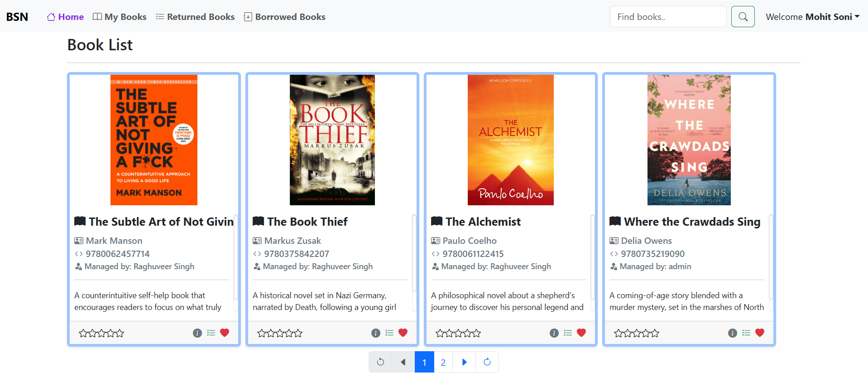Click the scrollbar inside The Alchemist card
This screenshot has width=868, height=392.
(x=592, y=257)
